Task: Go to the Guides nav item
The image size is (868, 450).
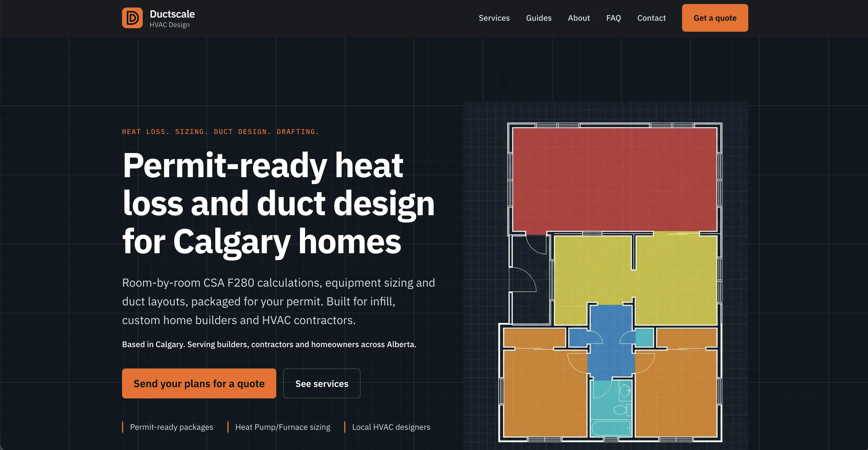Action: point(538,18)
